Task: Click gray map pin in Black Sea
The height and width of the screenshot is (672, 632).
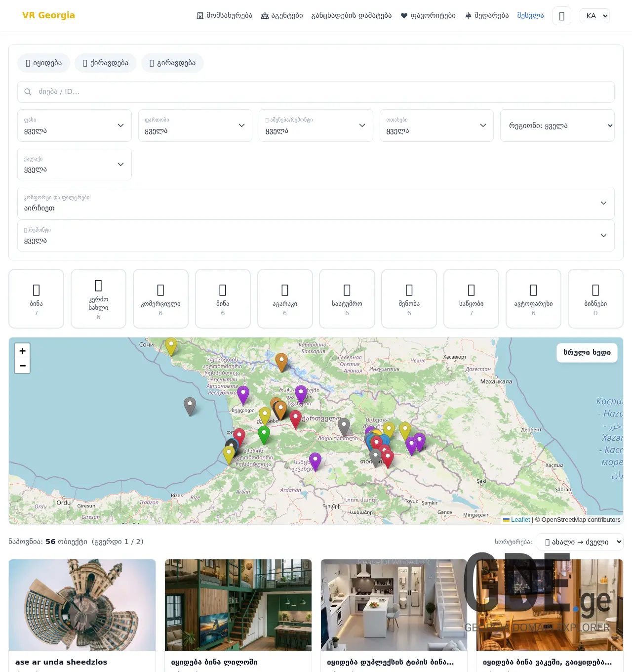Action: [190, 407]
